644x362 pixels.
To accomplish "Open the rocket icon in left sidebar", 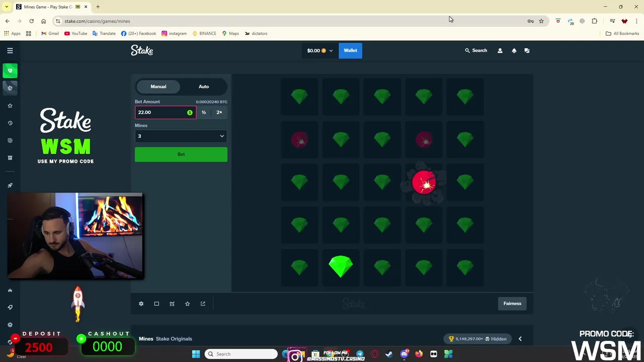I will [10, 186].
